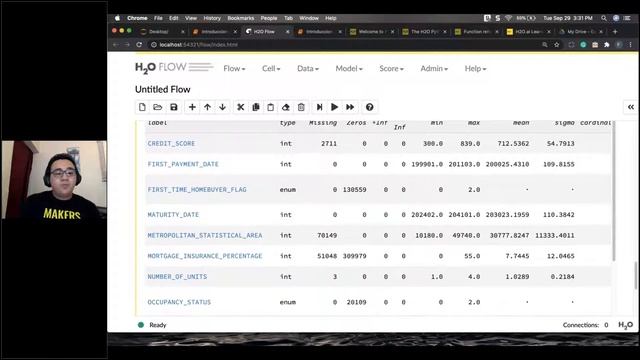Run all cells with fast-forward icon
Viewport: 640px width, 360px height.
point(350,107)
